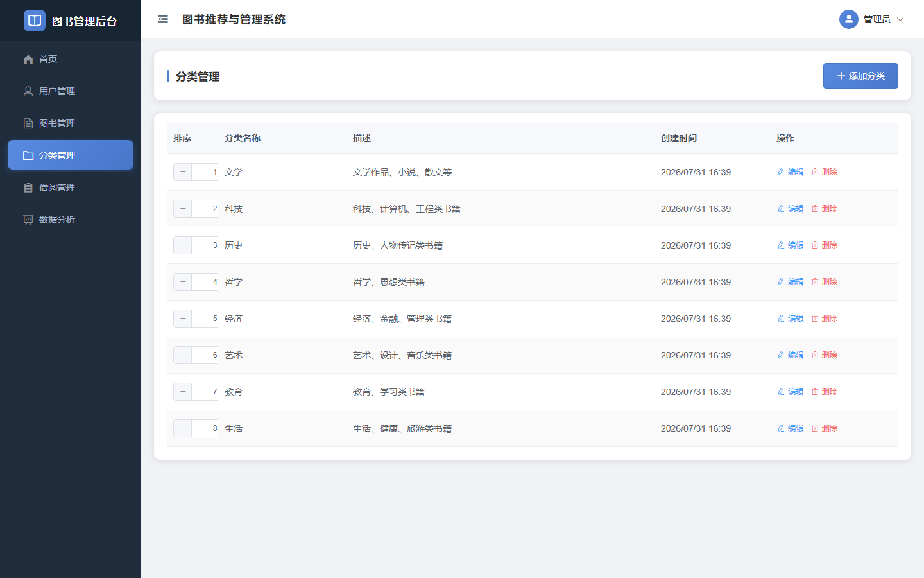Screen dimensions: 924x578
Task: Open 借阅管理 menu item
Action: [x=71, y=188]
